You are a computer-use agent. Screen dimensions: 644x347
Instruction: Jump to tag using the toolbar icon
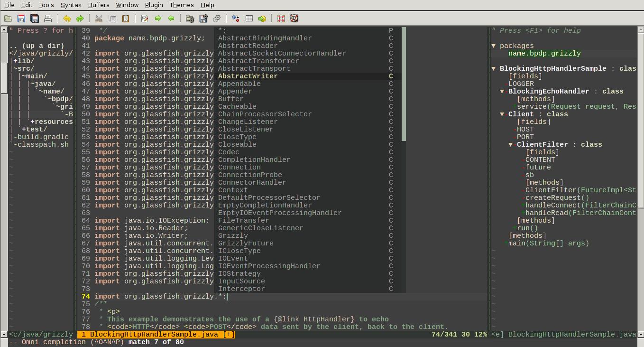[262, 19]
